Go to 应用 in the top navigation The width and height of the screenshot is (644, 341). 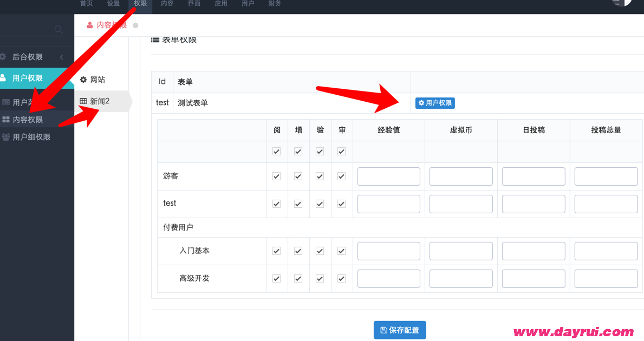coord(221,3)
